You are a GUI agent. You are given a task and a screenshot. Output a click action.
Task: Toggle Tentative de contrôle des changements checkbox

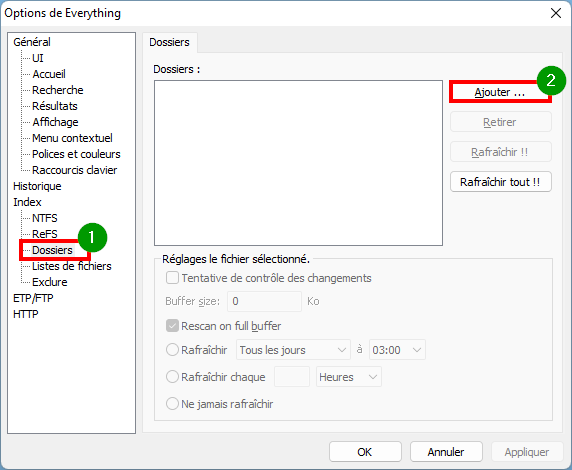(172, 278)
